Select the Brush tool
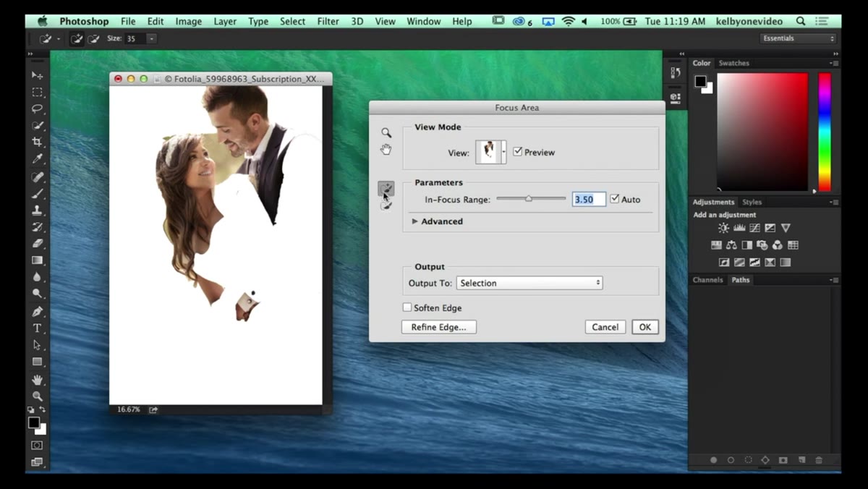 point(37,193)
